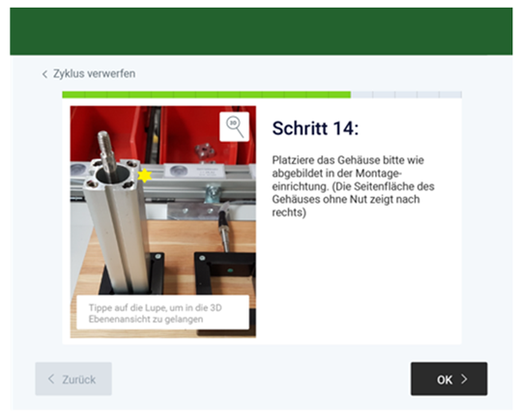Image resolution: width=520 pixels, height=420 pixels.
Task: Select the first gray segment after green progress
Action: pyautogui.click(x=361, y=95)
